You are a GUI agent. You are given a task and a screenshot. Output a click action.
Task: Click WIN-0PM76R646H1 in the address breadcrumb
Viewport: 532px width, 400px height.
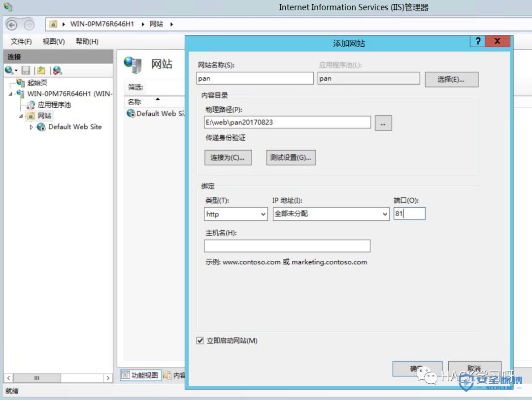pos(102,24)
